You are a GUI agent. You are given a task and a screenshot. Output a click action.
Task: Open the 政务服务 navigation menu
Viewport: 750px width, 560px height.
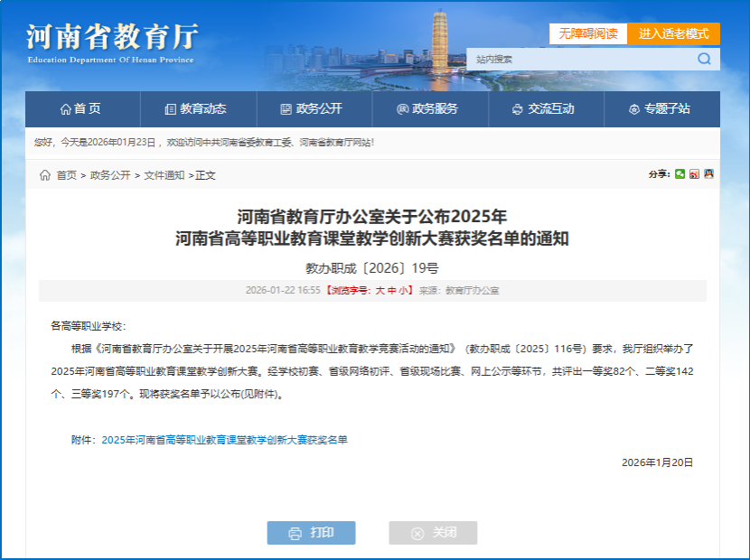pyautogui.click(x=428, y=109)
